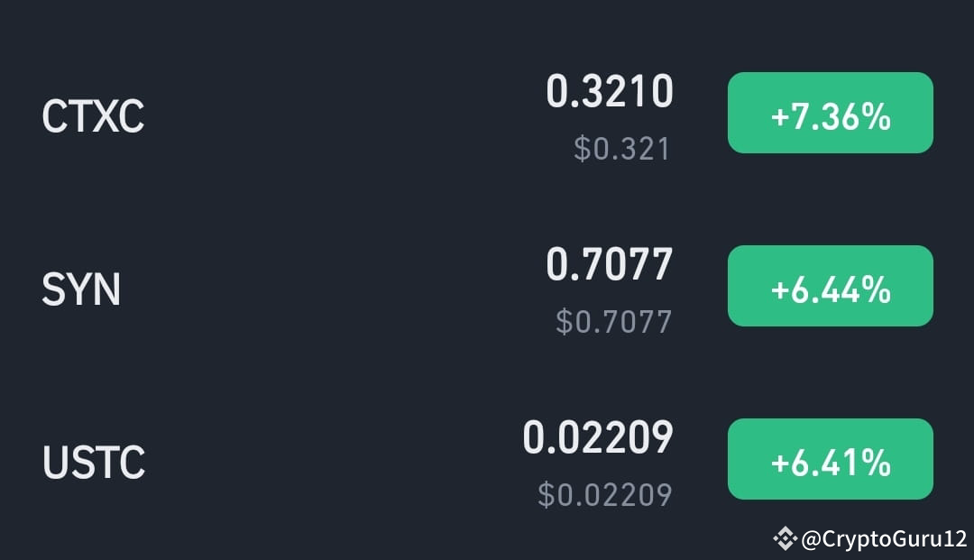Tap the green +6.44% change button for SYN
Image resolution: width=974 pixels, height=560 pixels.
coord(830,286)
